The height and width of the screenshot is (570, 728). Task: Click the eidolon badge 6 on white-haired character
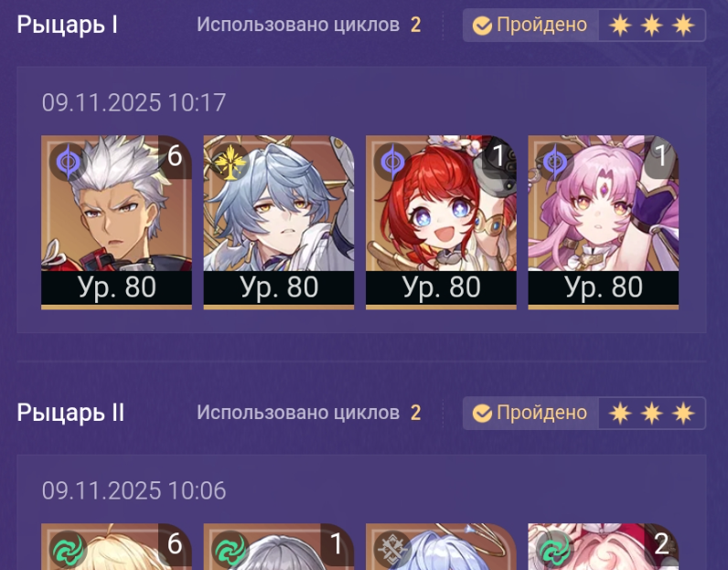coord(175,156)
